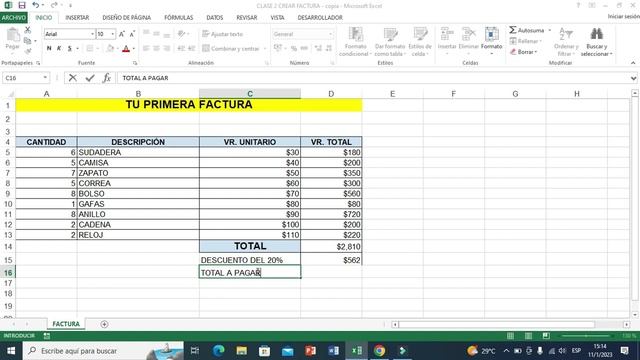Open the Formato condicional icon
The height and width of the screenshot is (360, 640).
point(355,42)
